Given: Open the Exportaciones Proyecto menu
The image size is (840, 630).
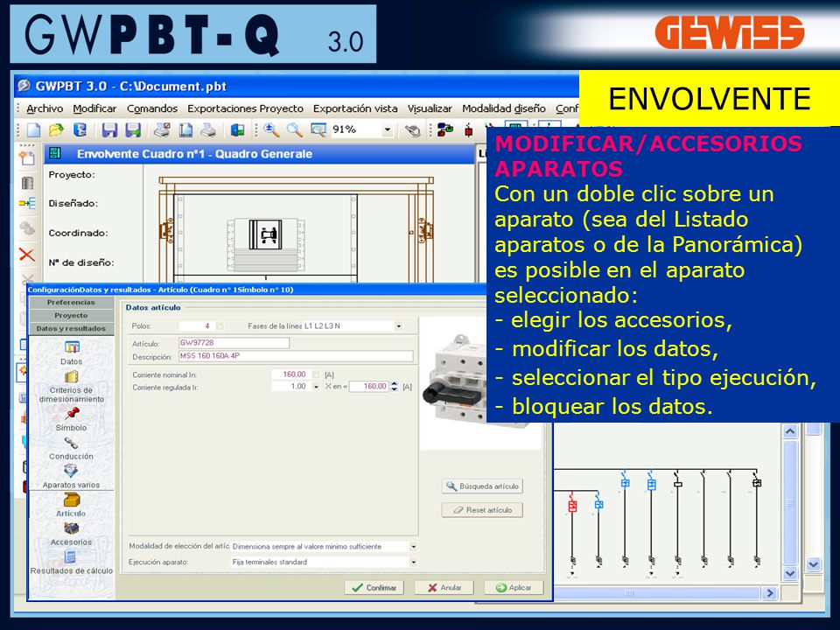Looking at the screenshot, I should point(245,108).
